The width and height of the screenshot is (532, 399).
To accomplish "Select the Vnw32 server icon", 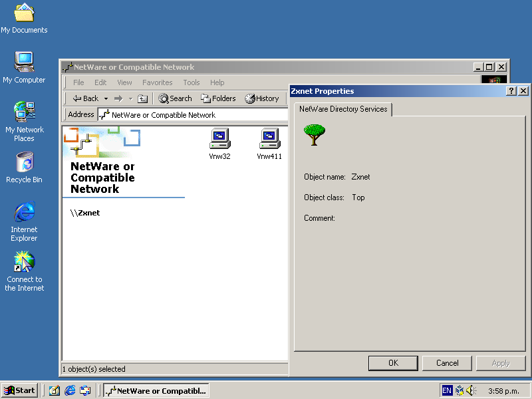I will pyautogui.click(x=220, y=144).
